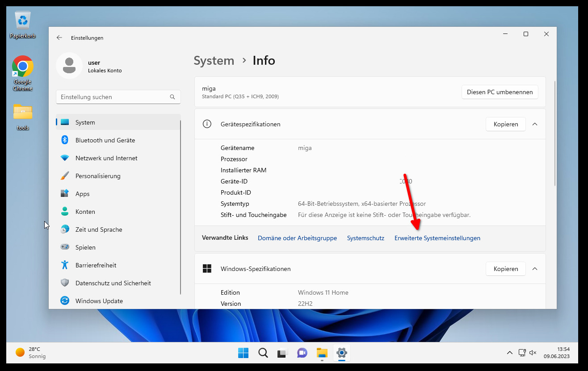
Task: Click Diesen PC umbenennen button
Action: (500, 92)
